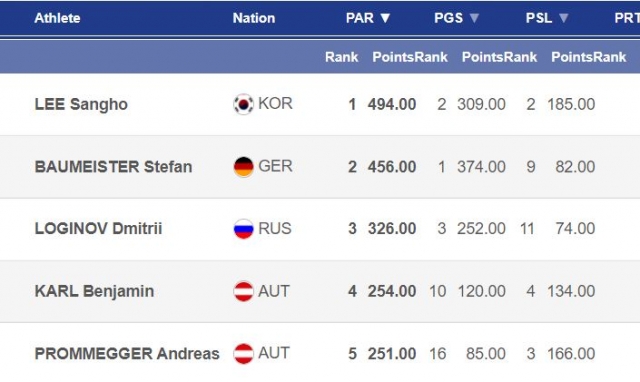Screen dimensions: 640x382
Task: Click the Russia flag icon
Action: [243, 229]
